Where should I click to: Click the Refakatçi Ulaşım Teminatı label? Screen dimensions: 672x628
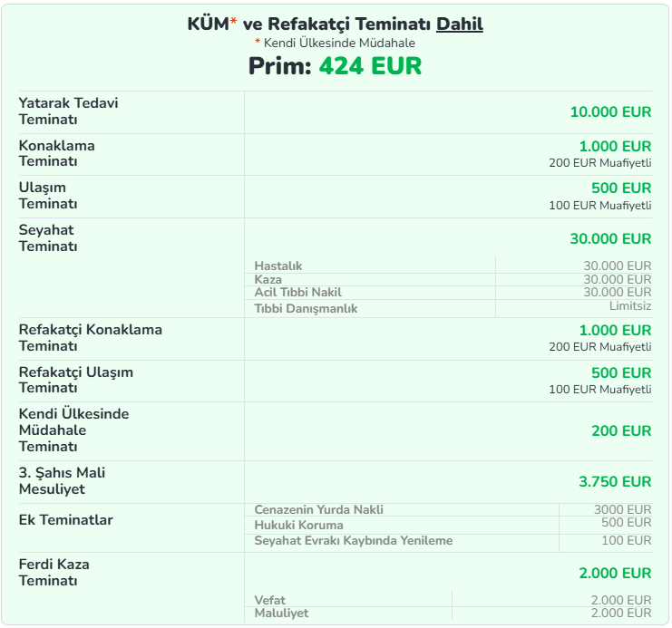75,380
